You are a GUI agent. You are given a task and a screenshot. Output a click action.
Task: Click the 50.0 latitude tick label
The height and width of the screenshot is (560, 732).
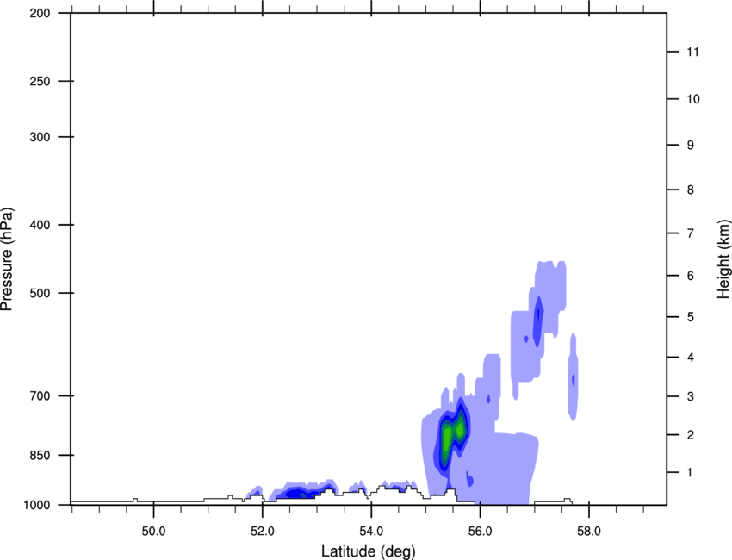point(153,532)
